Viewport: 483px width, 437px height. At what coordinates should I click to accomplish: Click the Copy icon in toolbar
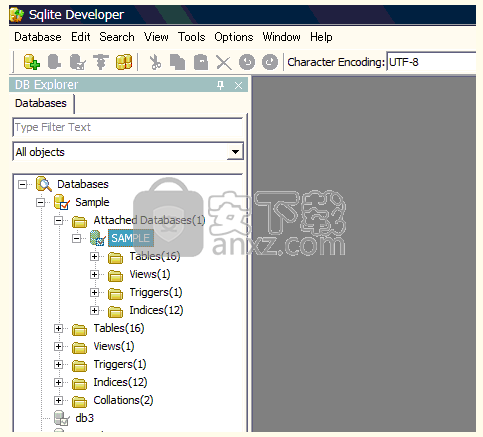(x=178, y=62)
